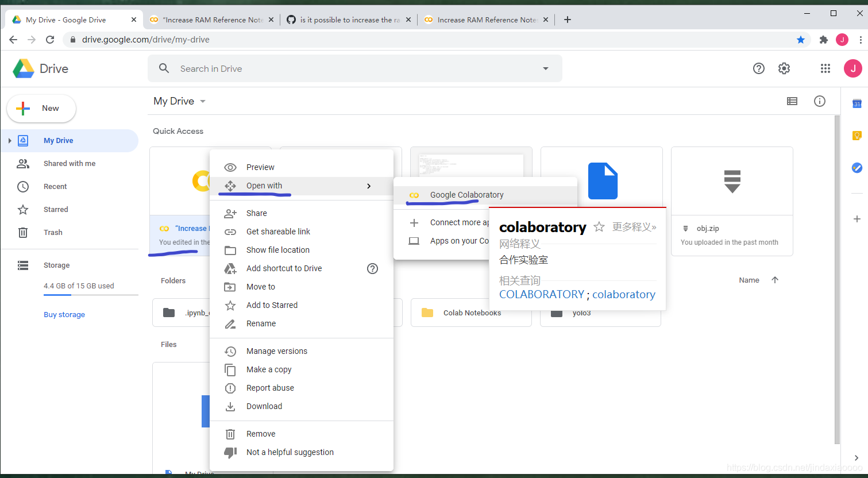The height and width of the screenshot is (478, 868).
Task: Open help for Add shortcut to Drive
Action: (x=373, y=268)
